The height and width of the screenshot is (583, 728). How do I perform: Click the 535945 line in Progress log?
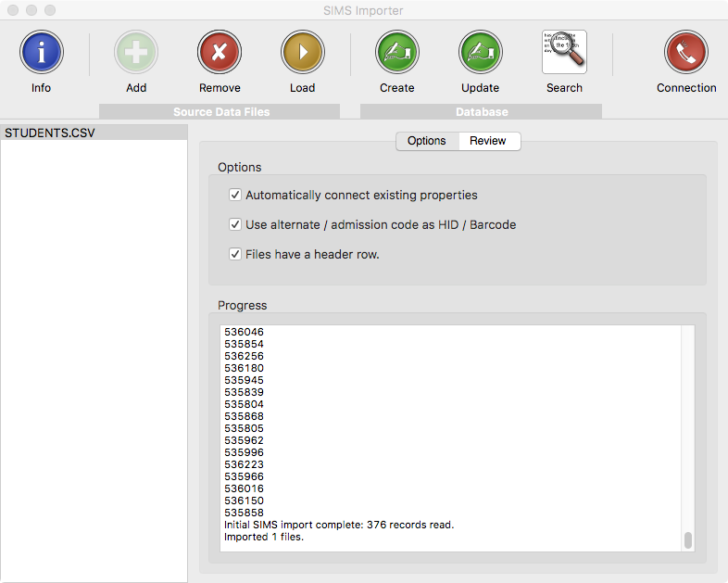244,380
